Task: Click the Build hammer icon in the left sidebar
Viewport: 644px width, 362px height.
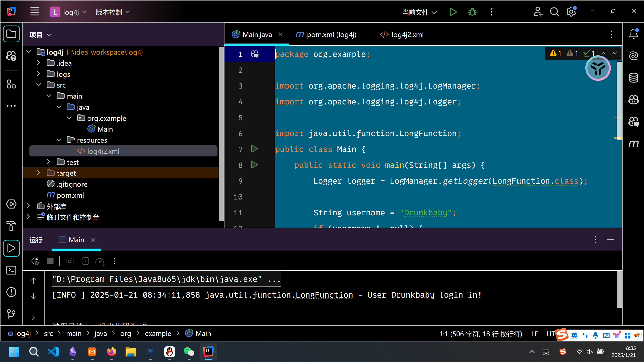Action: coord(11,226)
